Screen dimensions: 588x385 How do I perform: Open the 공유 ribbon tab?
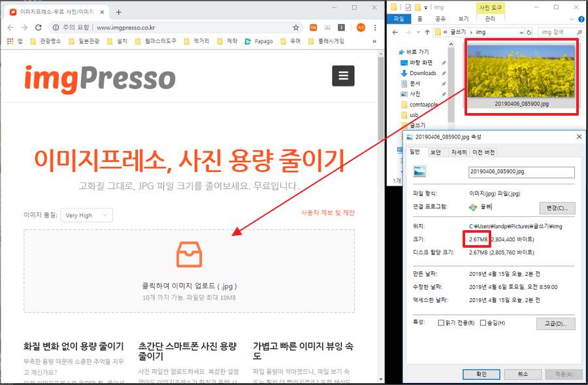point(440,19)
